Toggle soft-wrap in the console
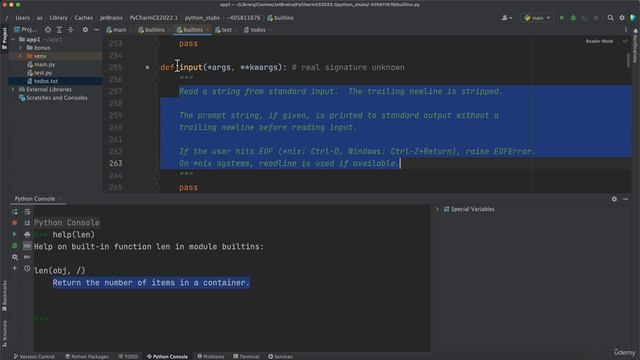This screenshot has height=360, width=640. tap(27, 212)
